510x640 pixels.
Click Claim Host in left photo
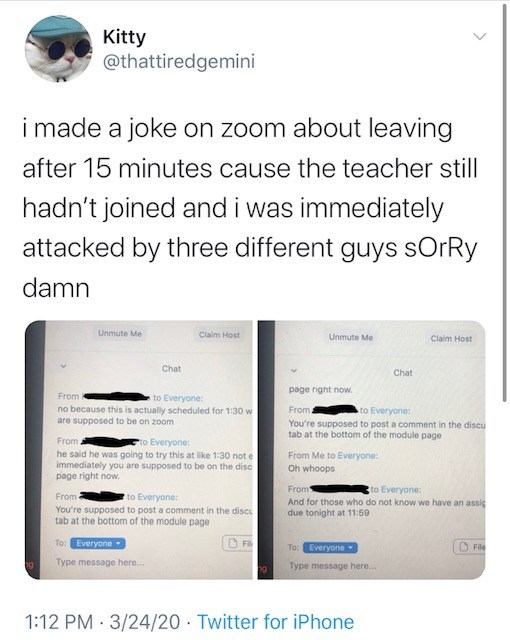pos(220,335)
